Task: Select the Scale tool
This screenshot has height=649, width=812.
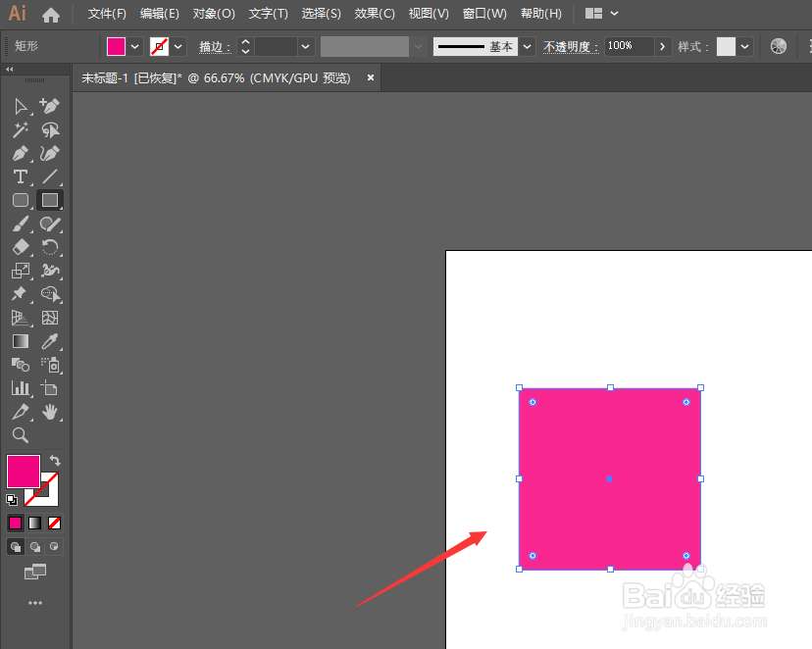Action: point(21,271)
